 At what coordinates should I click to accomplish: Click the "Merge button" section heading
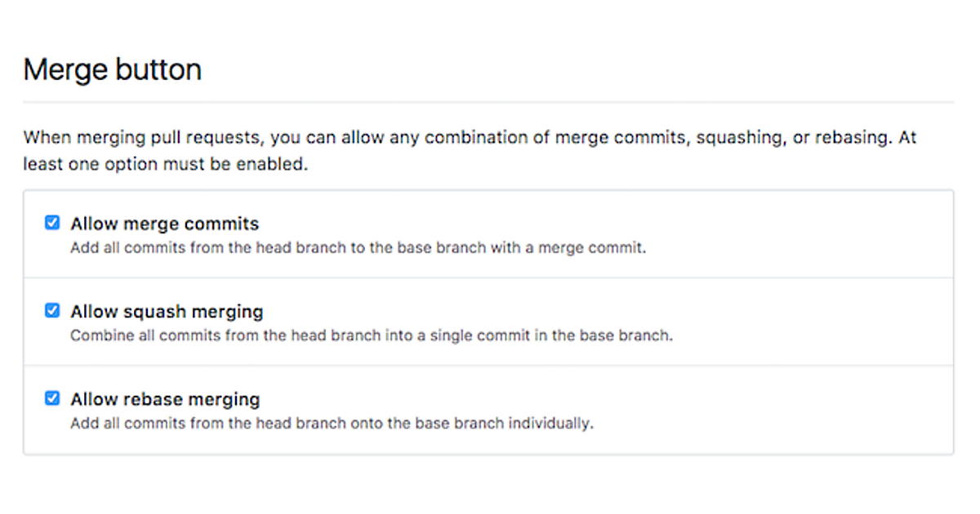(113, 70)
